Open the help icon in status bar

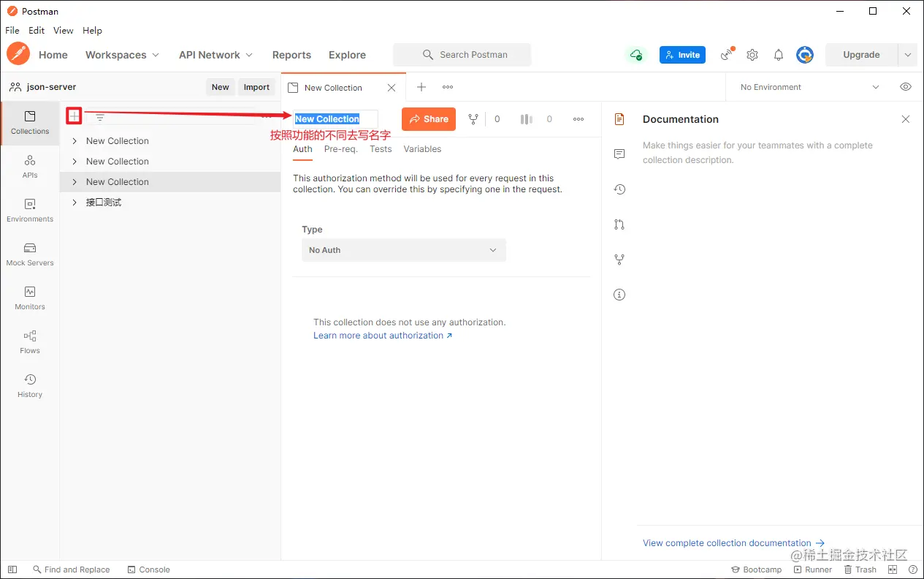912,569
